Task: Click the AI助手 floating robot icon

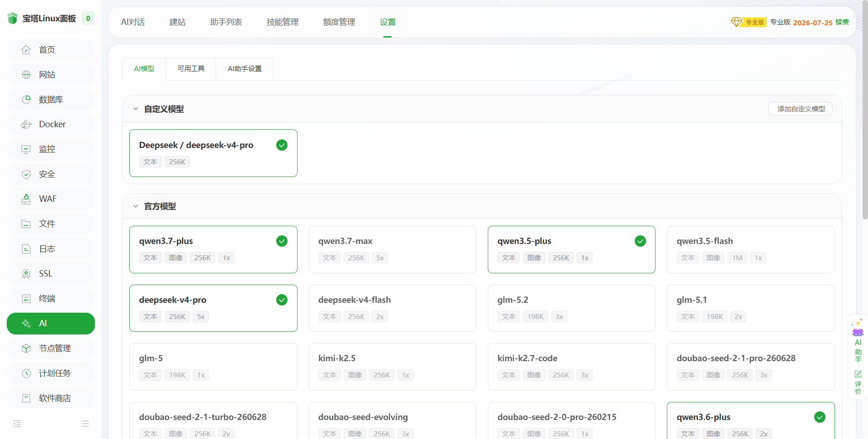Action: pos(858,328)
